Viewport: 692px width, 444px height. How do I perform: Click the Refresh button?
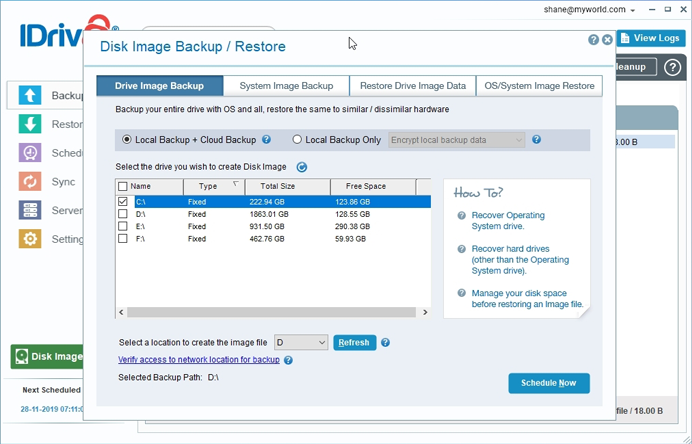354,342
